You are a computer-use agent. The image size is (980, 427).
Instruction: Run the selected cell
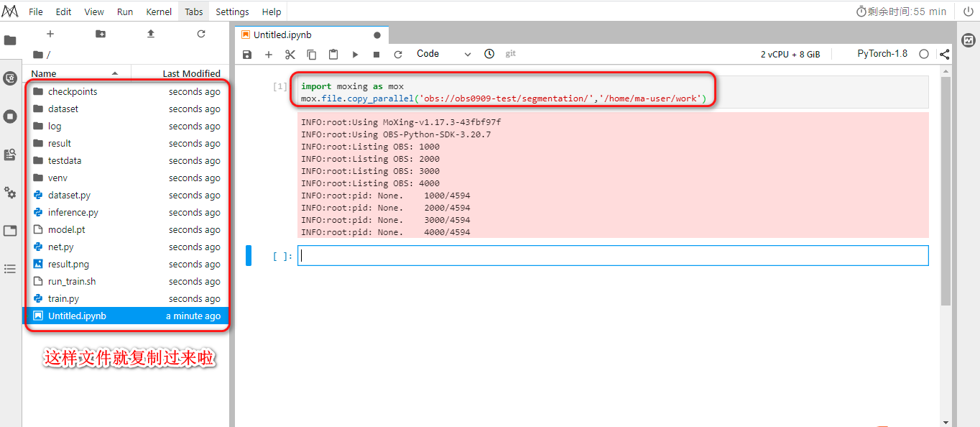pos(355,54)
